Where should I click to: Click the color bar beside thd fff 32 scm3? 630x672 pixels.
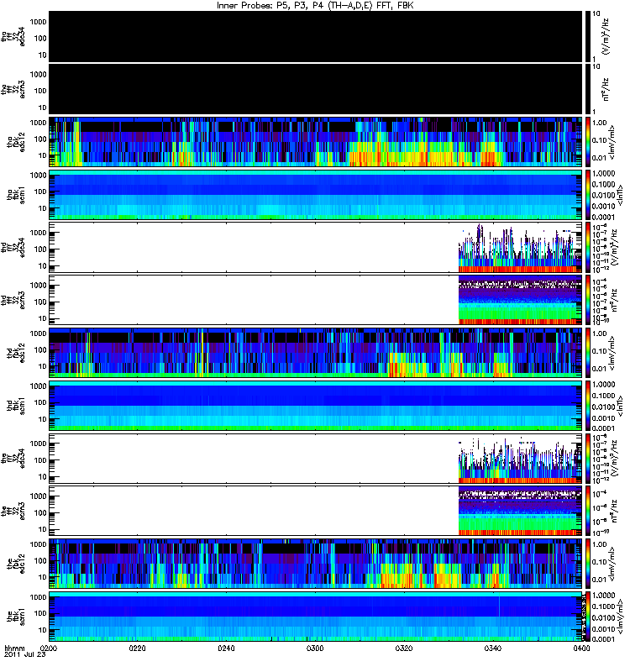[588, 300]
